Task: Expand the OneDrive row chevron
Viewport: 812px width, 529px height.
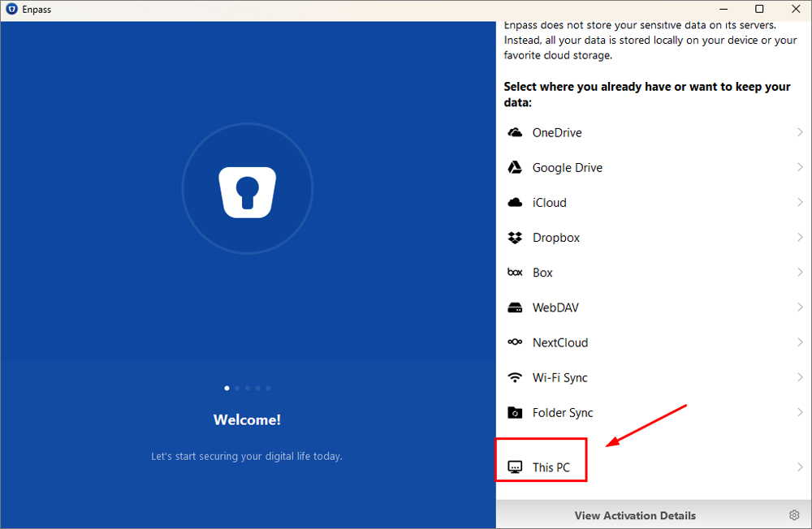Action: click(800, 132)
